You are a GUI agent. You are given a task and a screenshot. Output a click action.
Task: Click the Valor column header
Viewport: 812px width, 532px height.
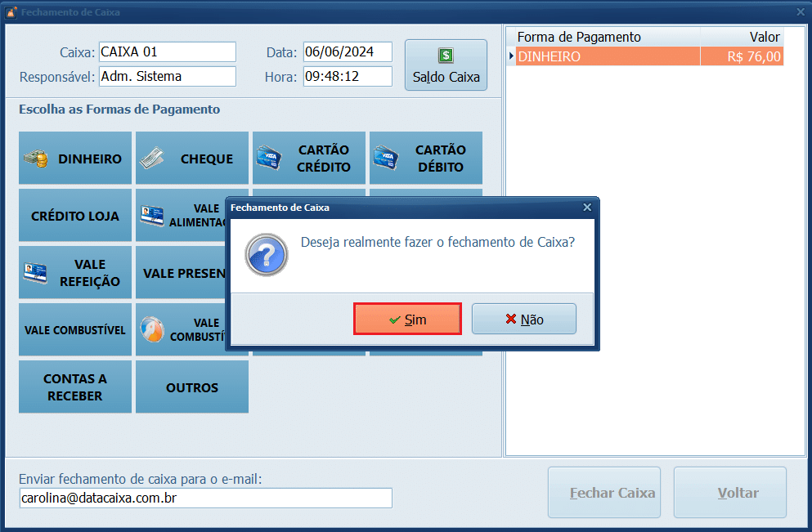pyautogui.click(x=741, y=37)
